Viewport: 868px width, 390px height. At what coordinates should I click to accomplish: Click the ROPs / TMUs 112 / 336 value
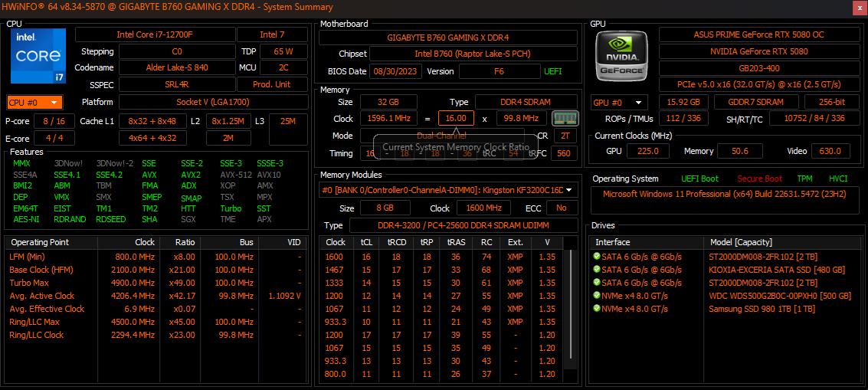pyautogui.click(x=683, y=119)
